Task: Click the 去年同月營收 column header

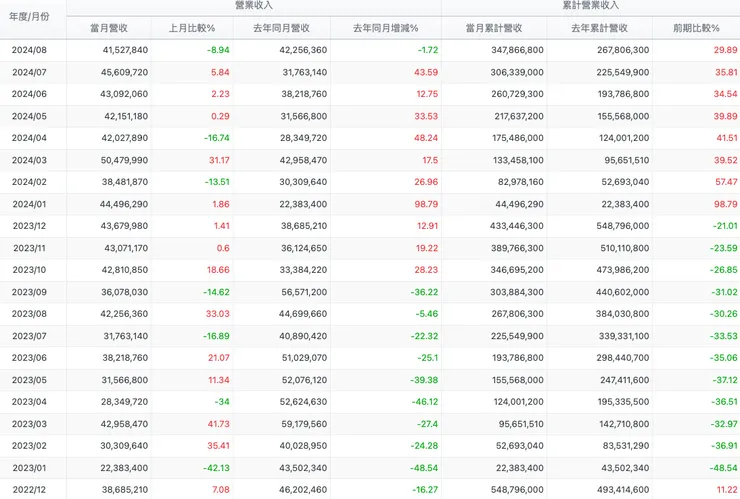Action: (282, 28)
